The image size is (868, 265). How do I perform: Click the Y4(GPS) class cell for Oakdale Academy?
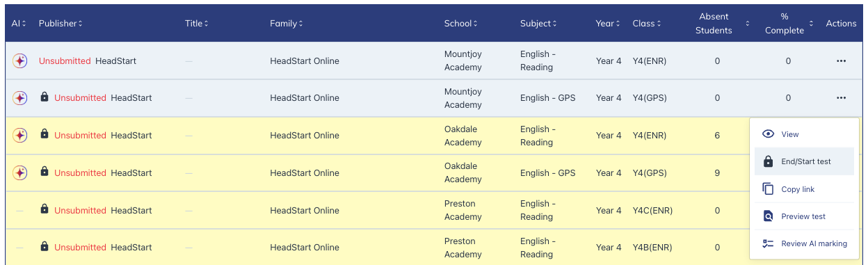coord(650,173)
